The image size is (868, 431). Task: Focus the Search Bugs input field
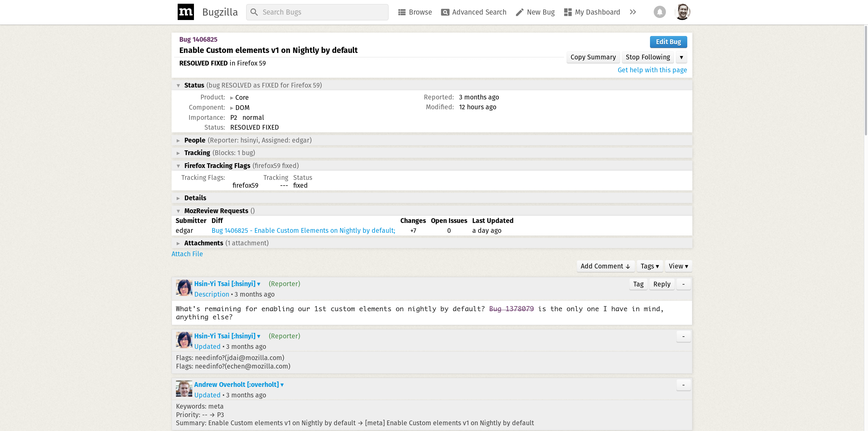317,12
